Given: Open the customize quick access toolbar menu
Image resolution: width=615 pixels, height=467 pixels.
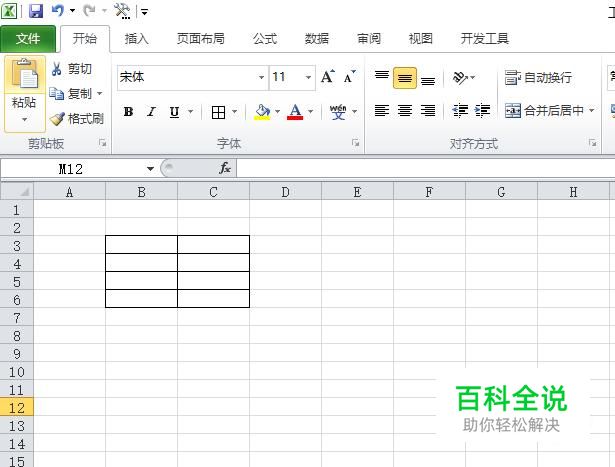Looking at the screenshot, I should point(145,12).
